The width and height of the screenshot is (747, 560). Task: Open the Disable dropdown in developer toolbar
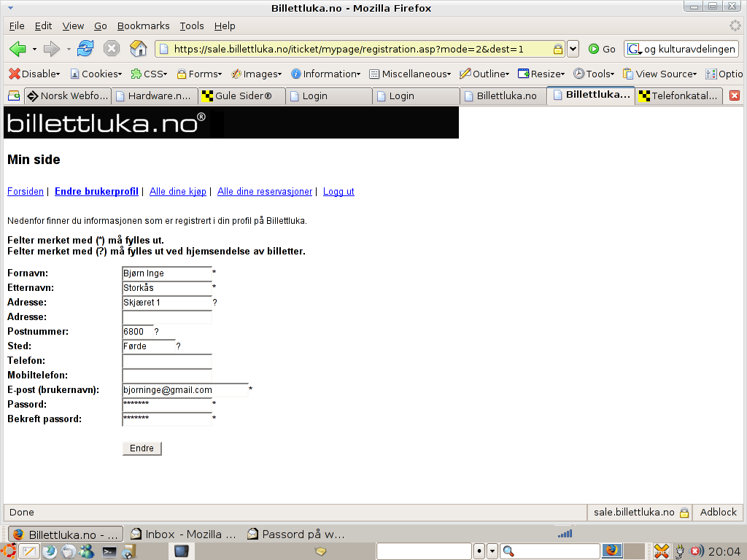click(34, 74)
